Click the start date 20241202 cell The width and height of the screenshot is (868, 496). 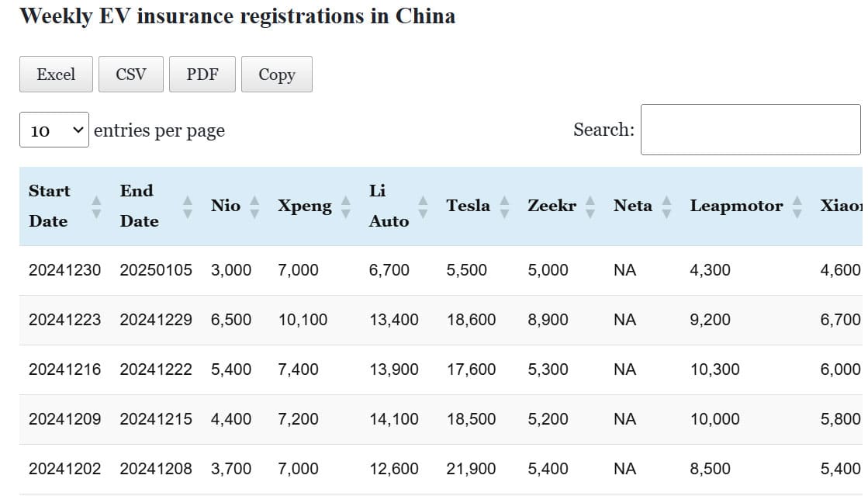tap(64, 469)
